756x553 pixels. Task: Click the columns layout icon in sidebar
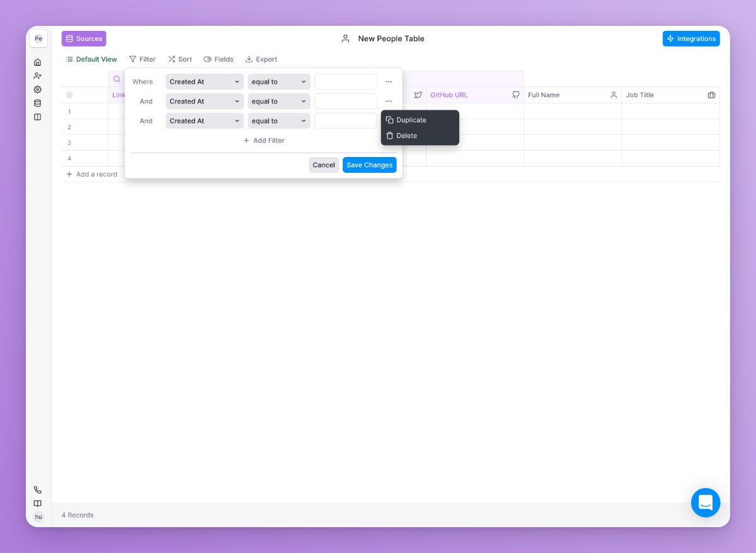click(38, 117)
